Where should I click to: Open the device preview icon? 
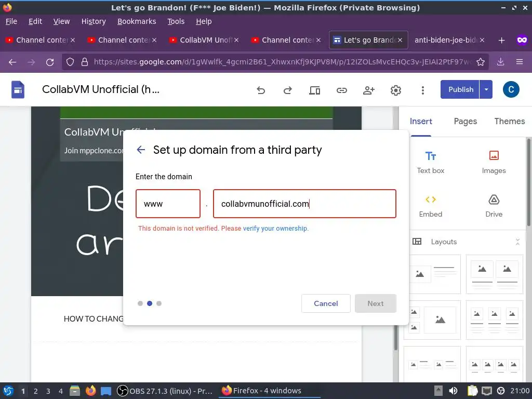(314, 90)
